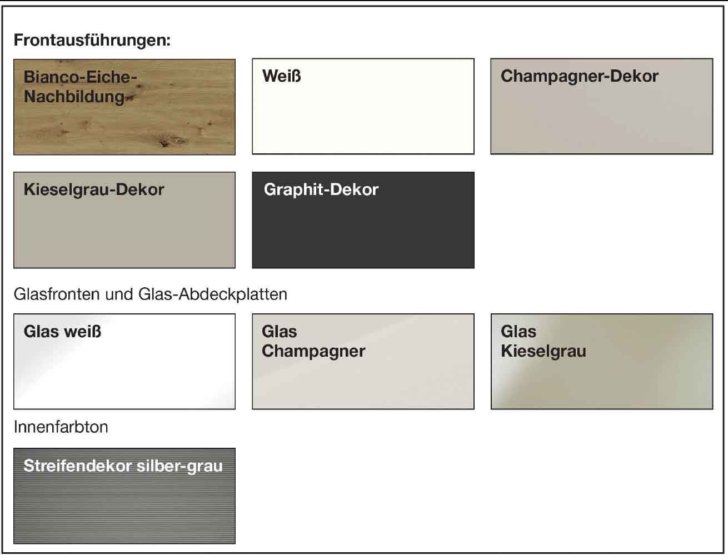Click the Glasfronten und Glas-Abdeckplatten heading
This screenshot has width=728, height=560.
[151, 294]
